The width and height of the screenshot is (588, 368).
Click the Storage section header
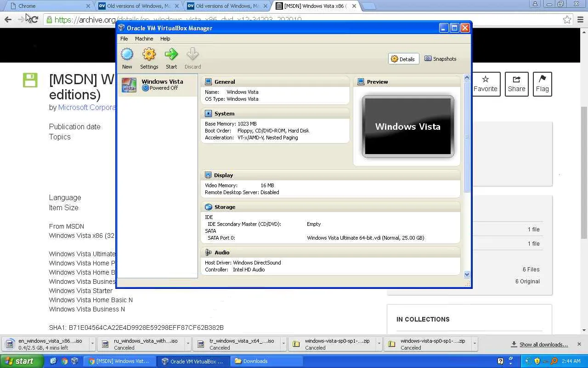coord(331,207)
